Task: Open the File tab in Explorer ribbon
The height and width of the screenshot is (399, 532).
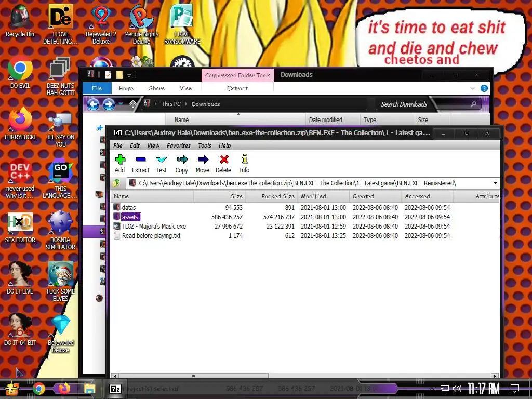Action: 97,88
